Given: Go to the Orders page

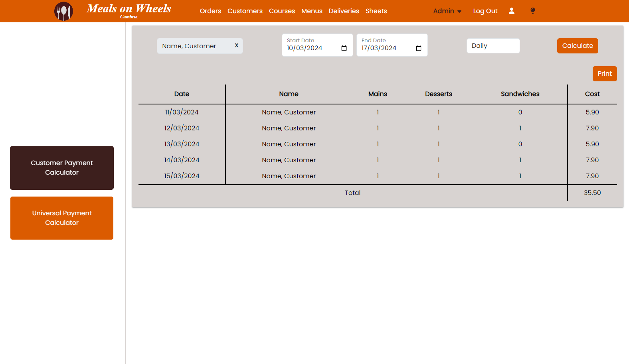Looking at the screenshot, I should pyautogui.click(x=210, y=11).
